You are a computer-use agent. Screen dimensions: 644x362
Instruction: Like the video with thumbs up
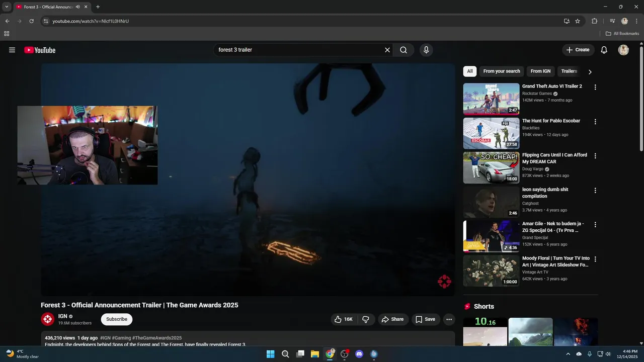coord(344,319)
